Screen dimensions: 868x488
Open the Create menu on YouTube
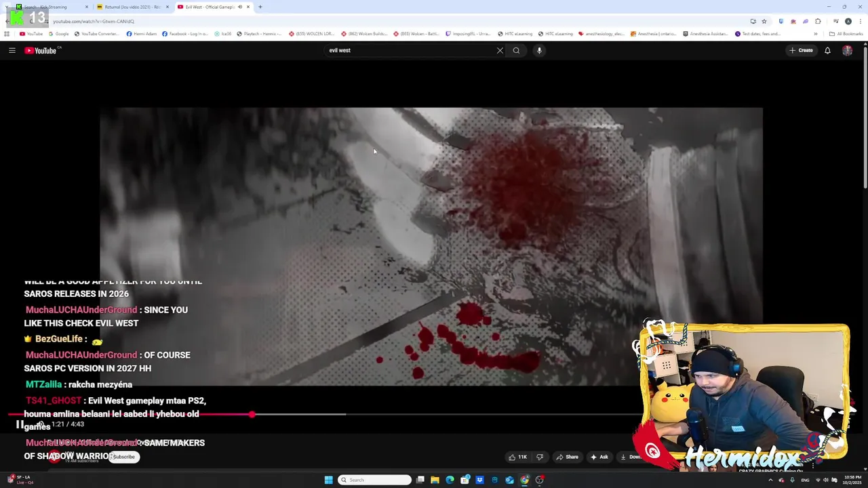[x=801, y=50]
